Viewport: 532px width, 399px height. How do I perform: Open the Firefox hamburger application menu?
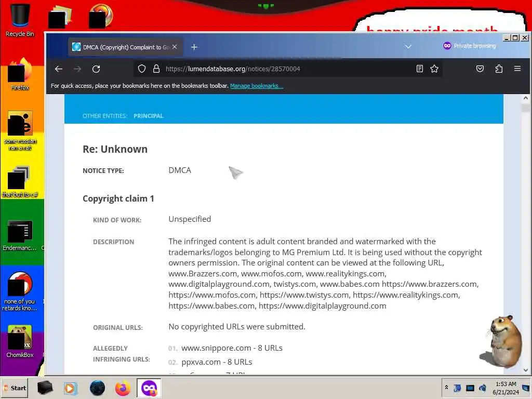pyautogui.click(x=517, y=69)
